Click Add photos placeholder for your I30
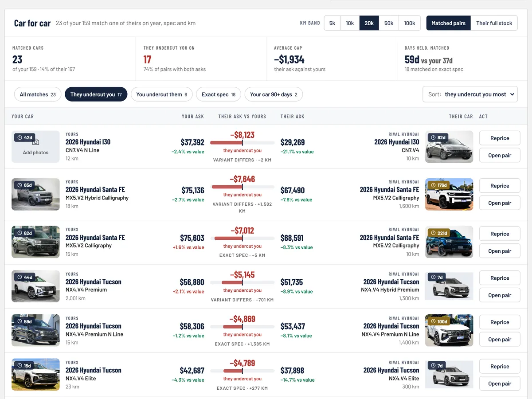 (x=35, y=147)
